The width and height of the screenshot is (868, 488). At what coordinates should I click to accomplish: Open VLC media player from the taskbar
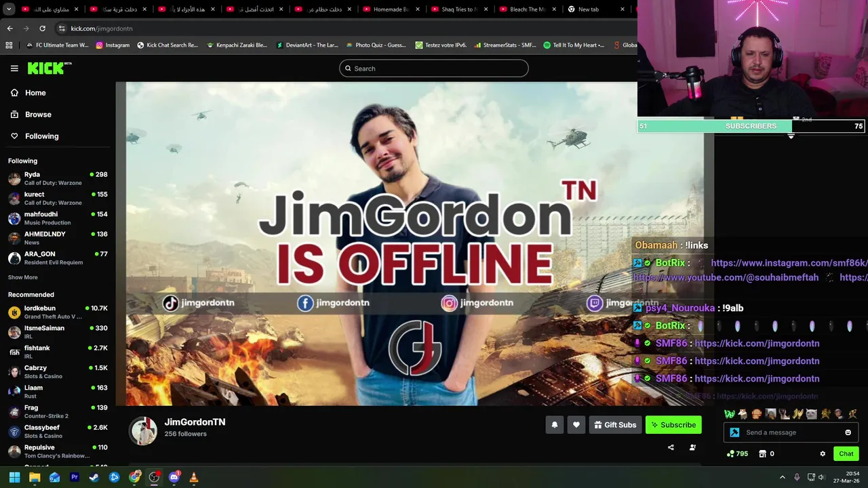coord(194,477)
